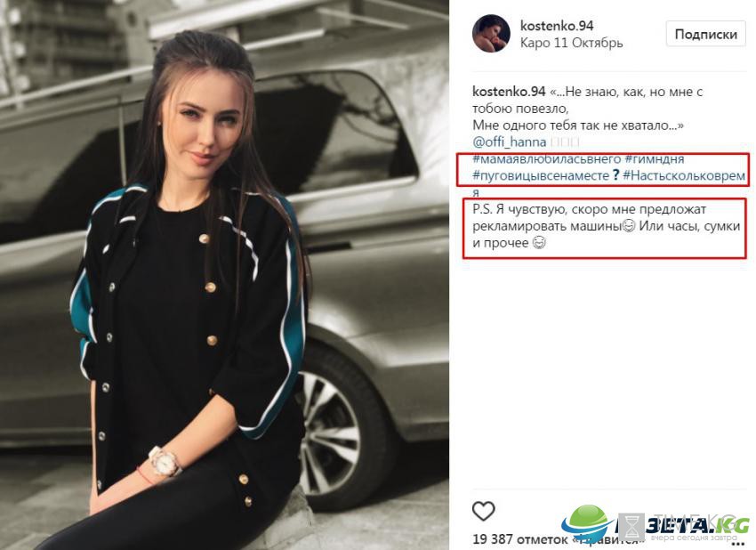The height and width of the screenshot is (550, 756).
Task: Open kostenko.94 username in header
Action: (557, 26)
